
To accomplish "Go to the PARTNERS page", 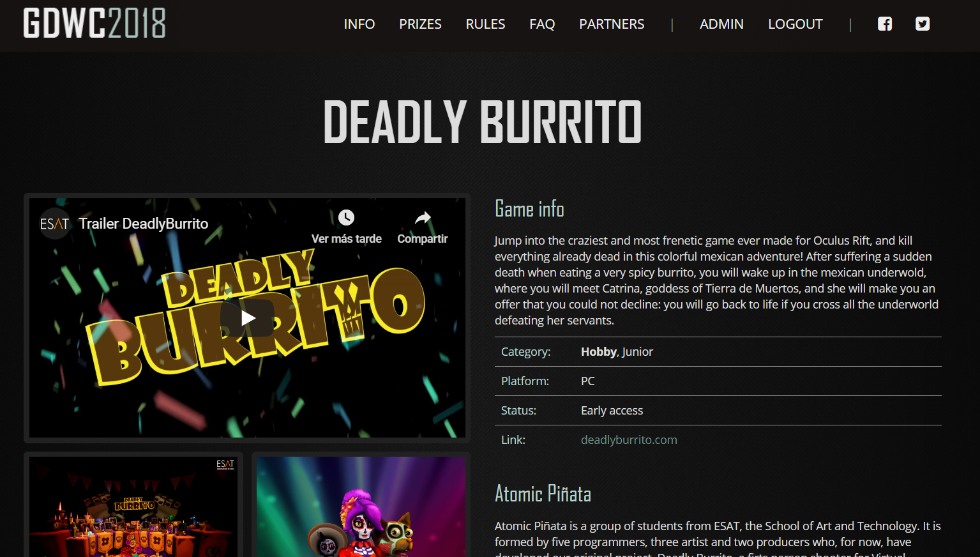I will [x=612, y=24].
